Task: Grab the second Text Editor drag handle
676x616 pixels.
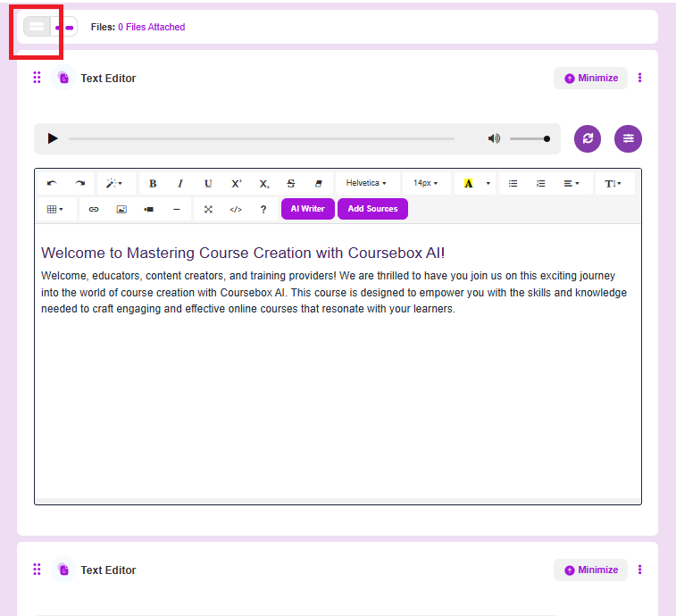Action: point(38,570)
